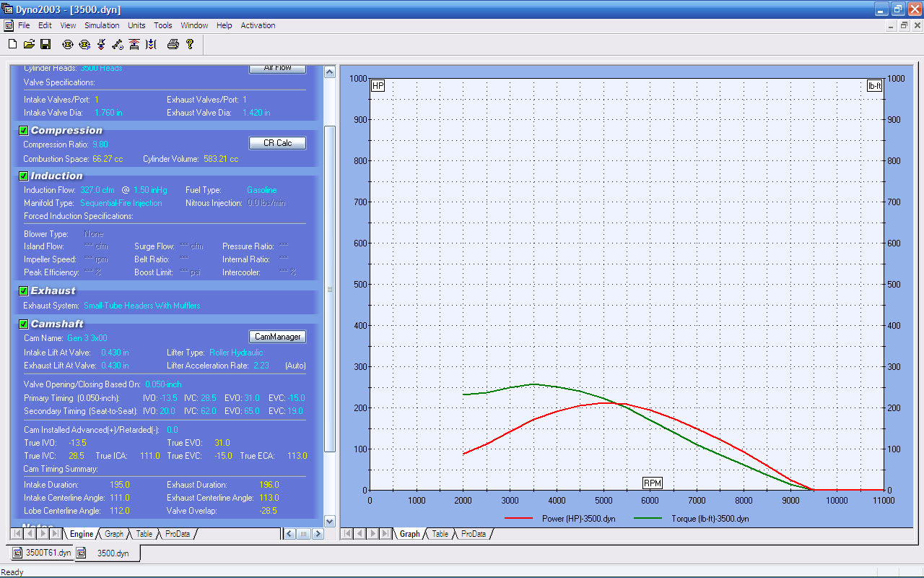924x578 pixels.
Task: Toggle the Compression section checkbox
Action: tap(23, 131)
